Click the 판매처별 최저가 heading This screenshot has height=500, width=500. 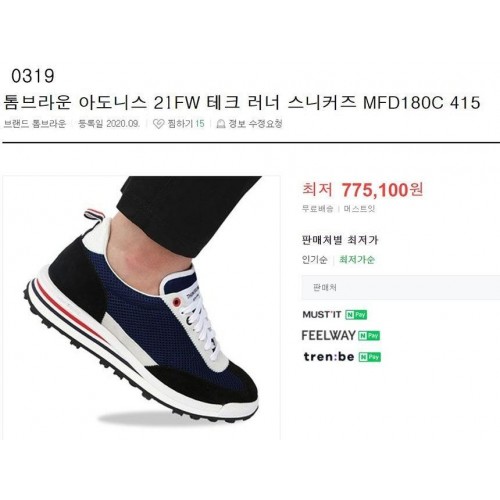pyautogui.click(x=340, y=240)
